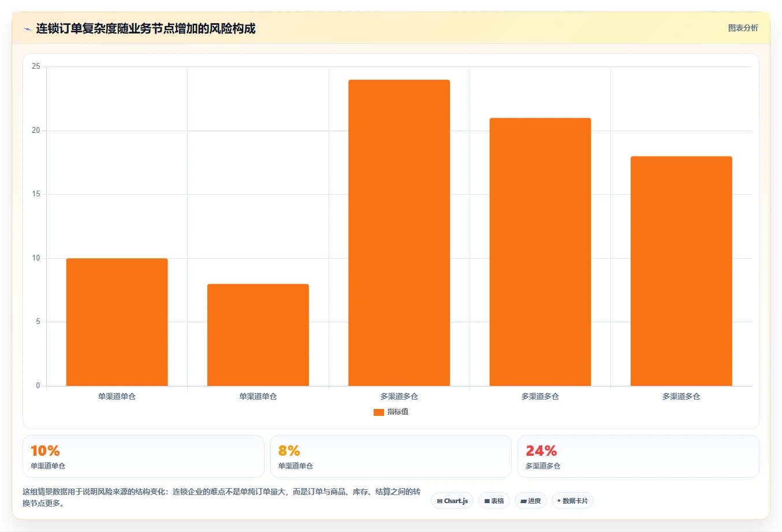Click the y-axis label 10
Viewport: 782px width, 532px height.
(x=36, y=258)
